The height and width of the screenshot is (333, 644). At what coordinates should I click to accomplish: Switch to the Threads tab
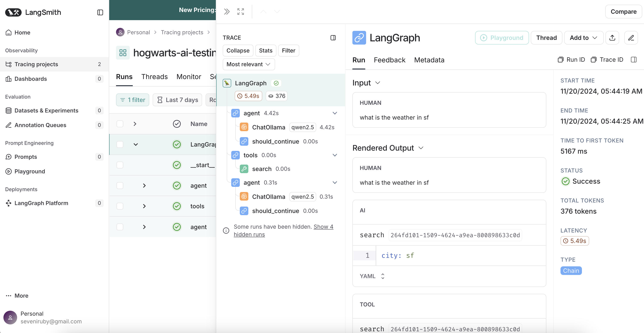(x=154, y=77)
